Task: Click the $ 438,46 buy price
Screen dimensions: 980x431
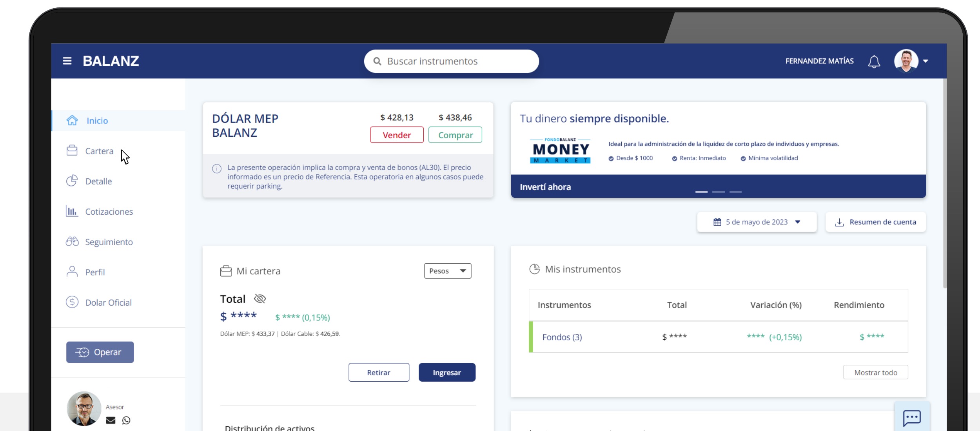Action: click(455, 118)
